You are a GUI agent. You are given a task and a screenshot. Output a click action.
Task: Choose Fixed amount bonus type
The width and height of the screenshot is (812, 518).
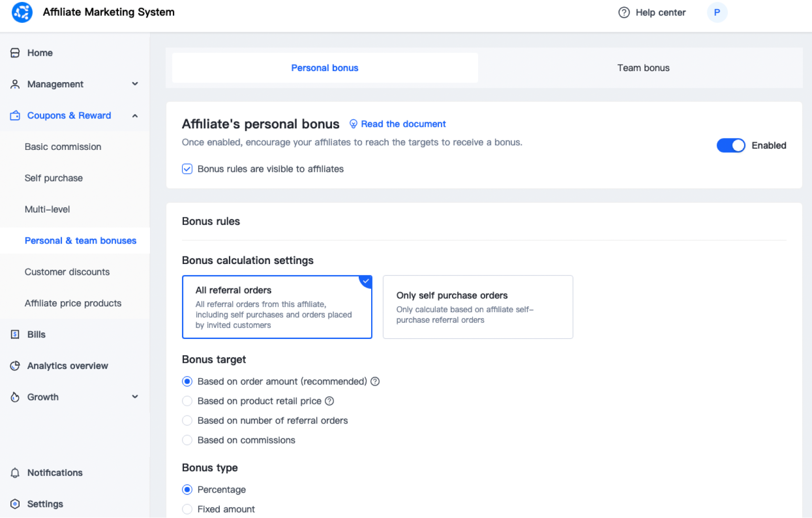click(187, 509)
